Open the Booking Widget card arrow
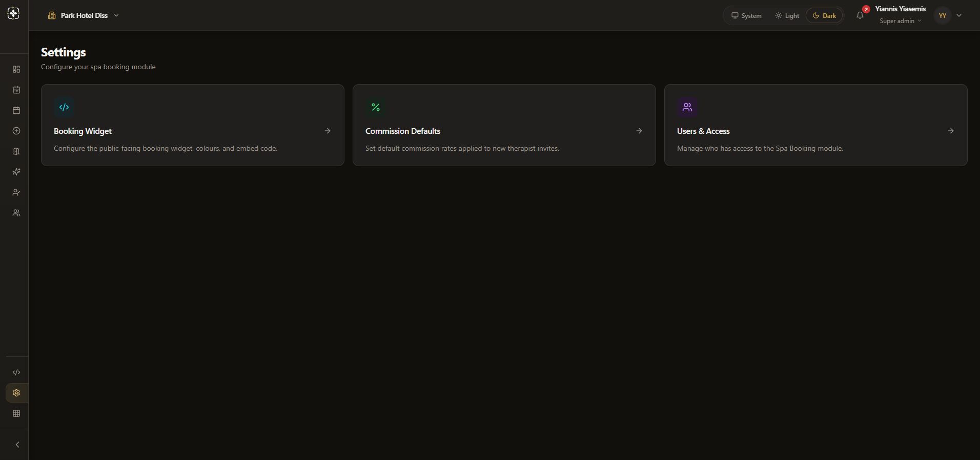 click(328, 131)
